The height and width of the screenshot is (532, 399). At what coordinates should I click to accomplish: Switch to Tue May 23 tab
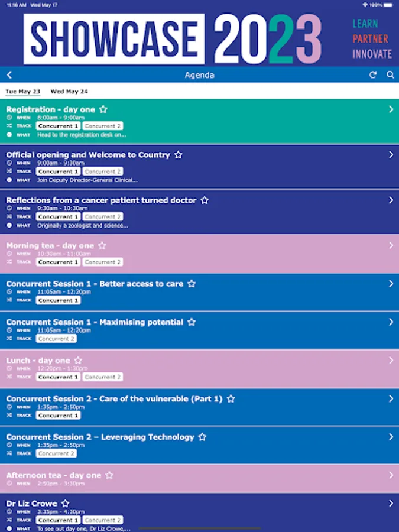[22, 91]
